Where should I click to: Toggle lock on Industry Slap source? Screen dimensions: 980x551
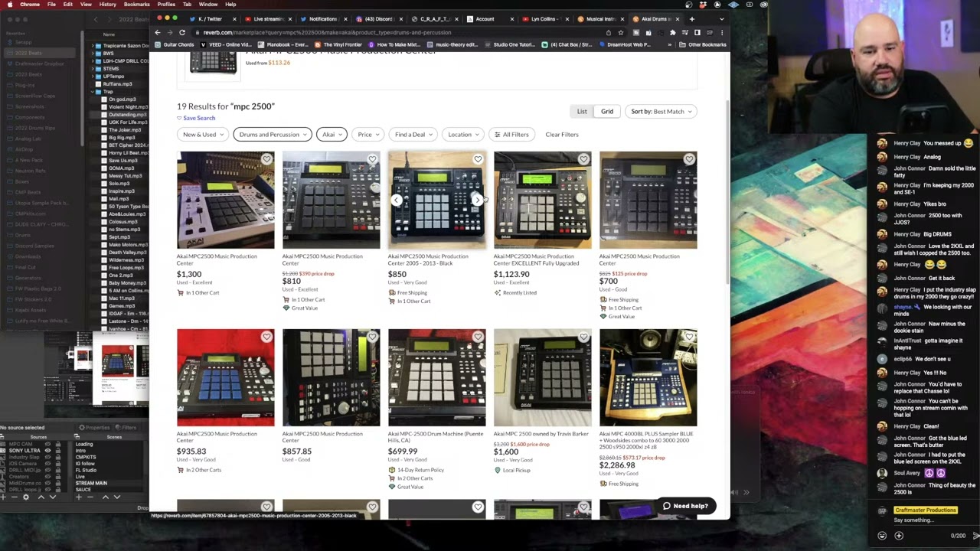click(x=59, y=457)
